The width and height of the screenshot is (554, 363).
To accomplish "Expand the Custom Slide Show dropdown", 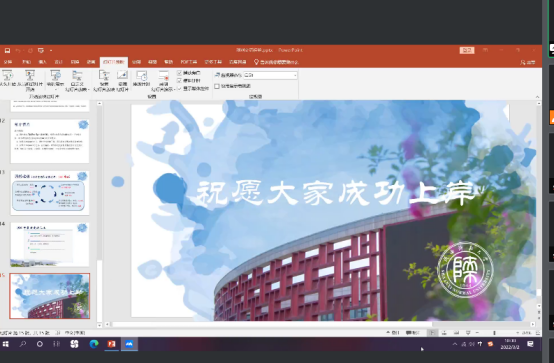I will coord(77,81).
